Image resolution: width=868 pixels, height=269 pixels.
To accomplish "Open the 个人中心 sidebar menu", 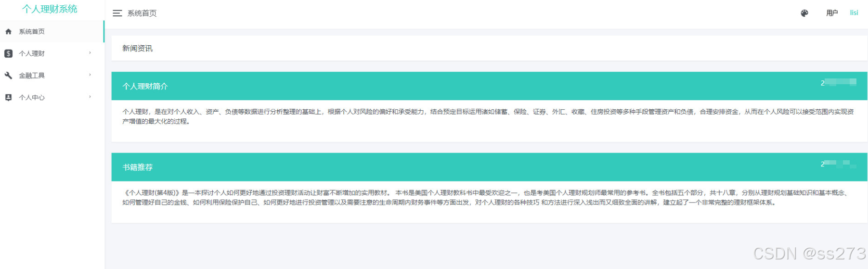I will click(52, 97).
